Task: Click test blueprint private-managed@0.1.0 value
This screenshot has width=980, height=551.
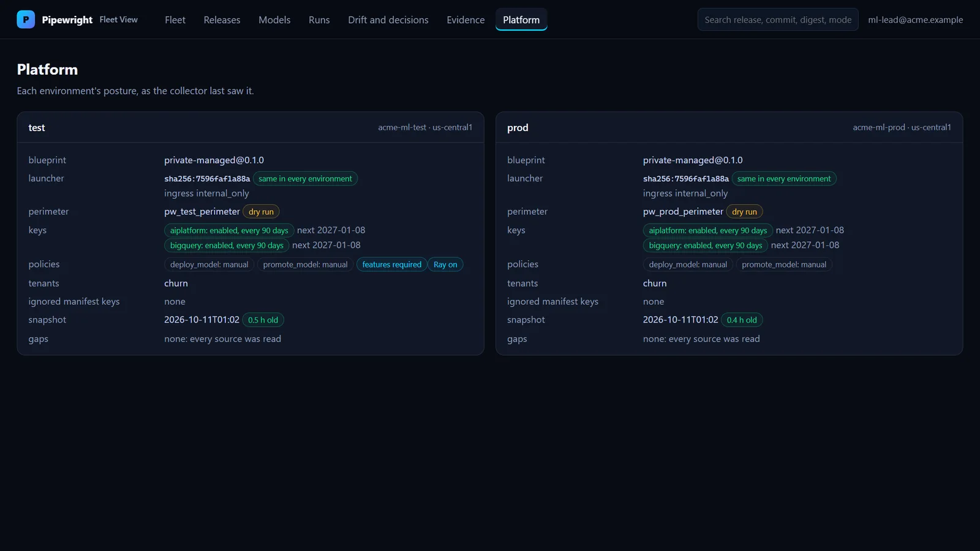Action: pos(214,160)
